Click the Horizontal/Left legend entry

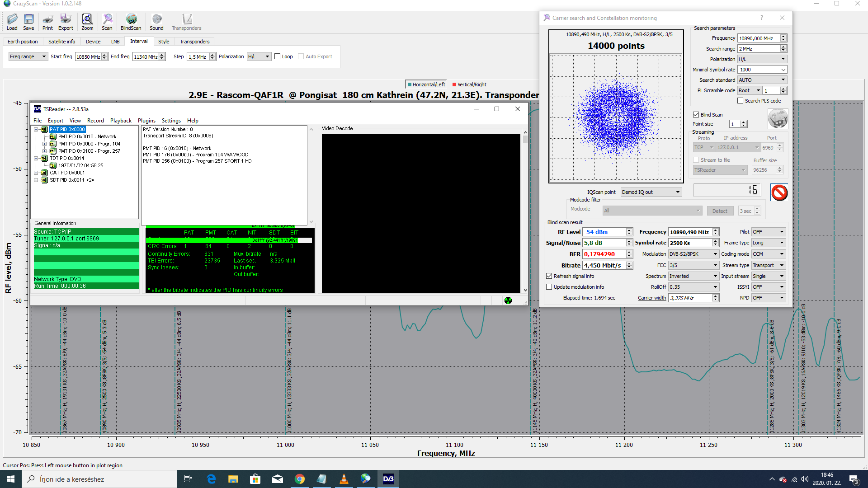pos(426,84)
